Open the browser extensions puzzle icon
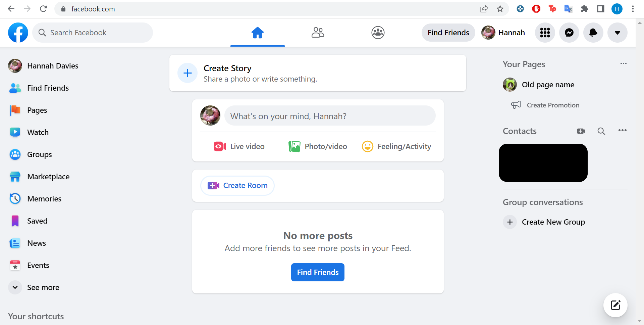Screen dimensions: 644x325 point(585,9)
